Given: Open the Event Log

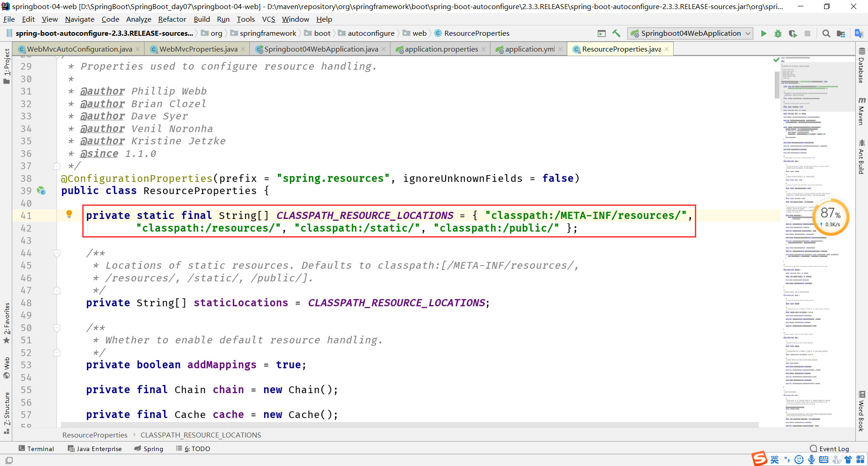Looking at the screenshot, I should click(x=830, y=449).
